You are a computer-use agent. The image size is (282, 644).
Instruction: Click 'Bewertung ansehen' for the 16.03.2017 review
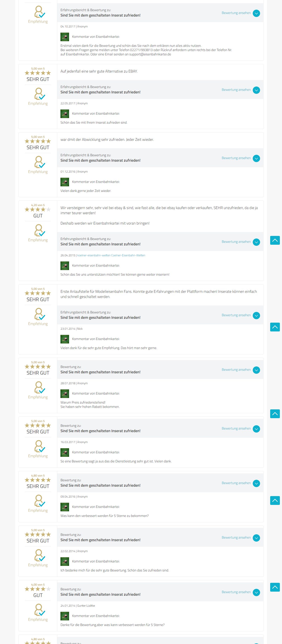pyautogui.click(x=236, y=428)
